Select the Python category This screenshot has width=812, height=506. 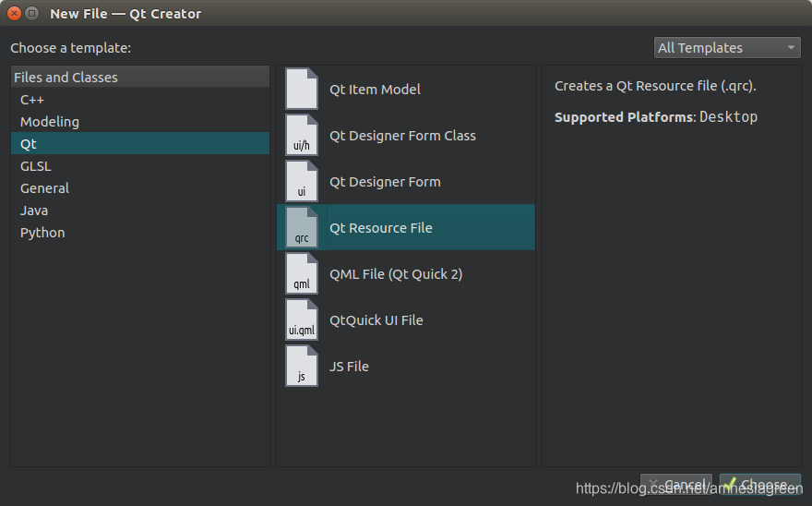[x=140, y=233]
